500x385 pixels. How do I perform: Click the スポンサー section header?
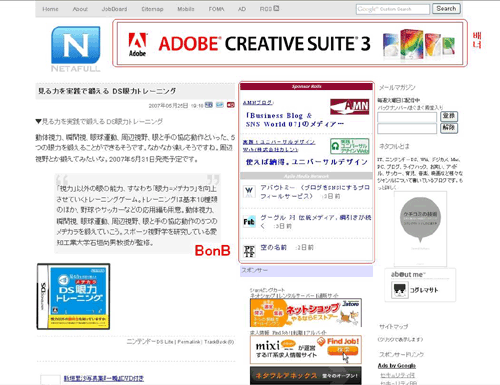tap(306, 271)
